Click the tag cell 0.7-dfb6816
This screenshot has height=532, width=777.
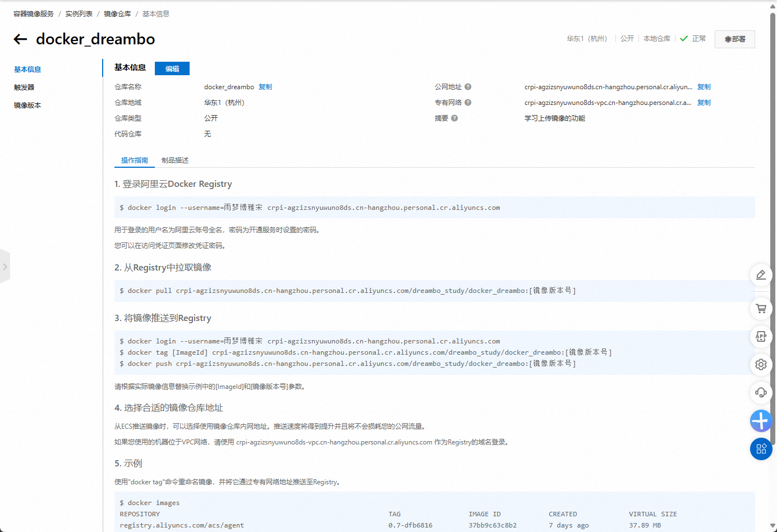point(410,525)
